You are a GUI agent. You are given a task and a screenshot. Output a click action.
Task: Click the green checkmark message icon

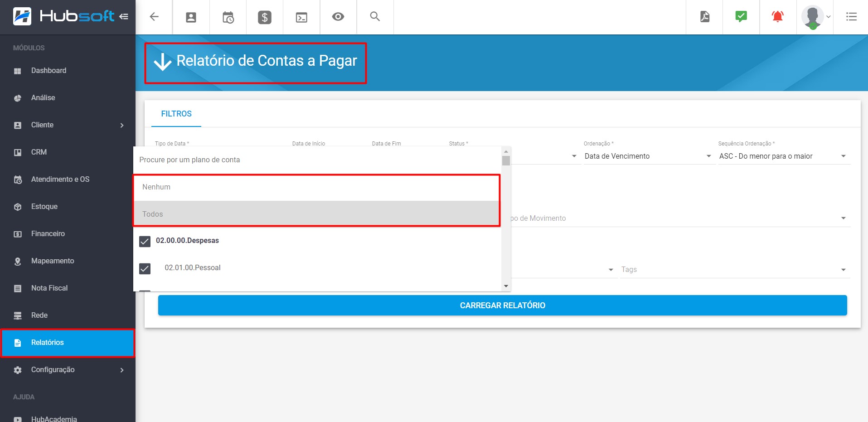741,16
